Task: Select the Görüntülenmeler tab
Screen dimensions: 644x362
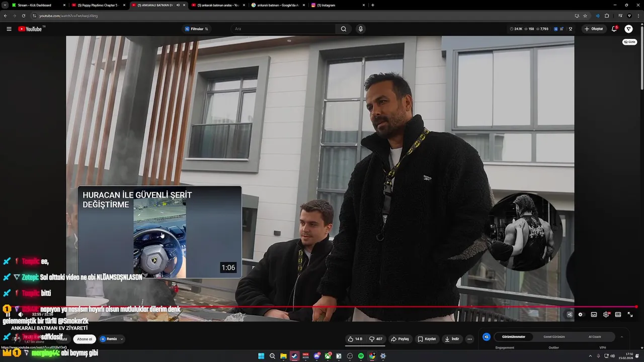Action: pyautogui.click(x=513, y=337)
